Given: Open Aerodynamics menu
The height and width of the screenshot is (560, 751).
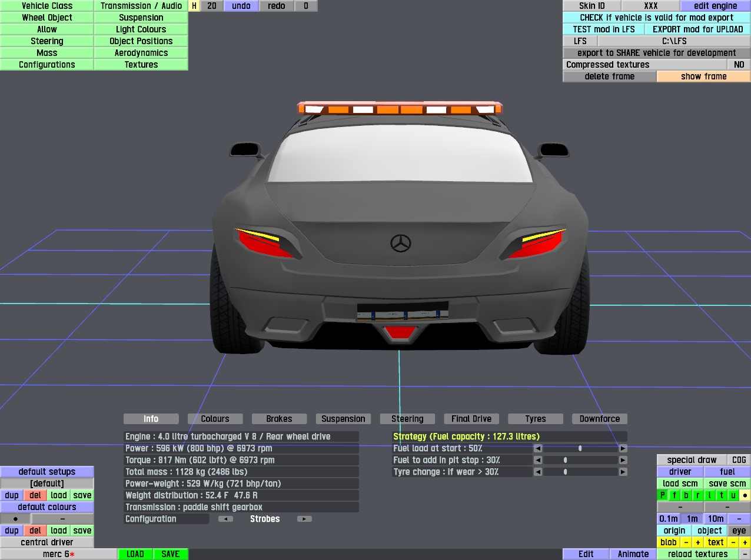Looking at the screenshot, I should point(141,53).
